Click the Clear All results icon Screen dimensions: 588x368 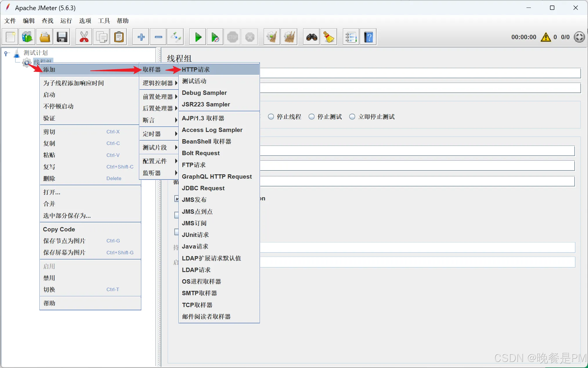[x=289, y=37]
